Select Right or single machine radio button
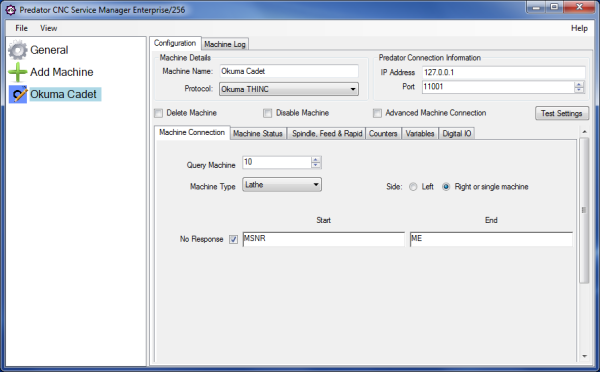Image resolution: width=600 pixels, height=372 pixels. tap(446, 187)
